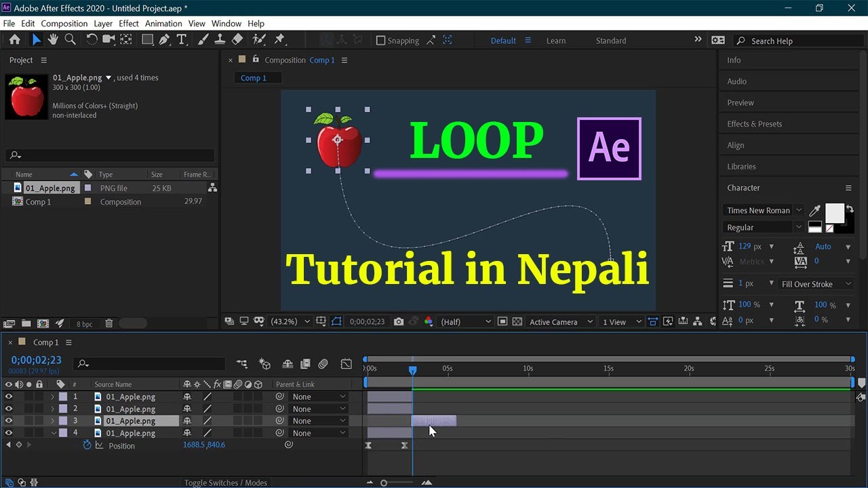Open the Composition menu
The image size is (868, 488).
point(64,23)
